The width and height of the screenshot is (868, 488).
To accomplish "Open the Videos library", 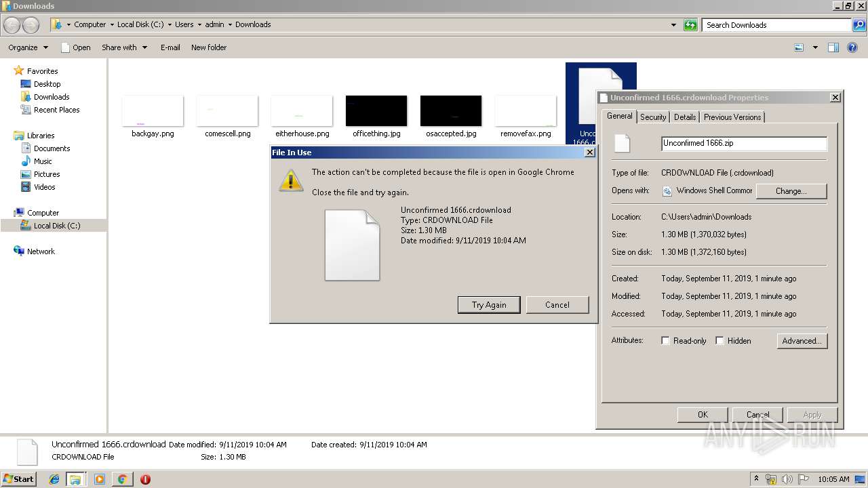I will tap(45, 187).
